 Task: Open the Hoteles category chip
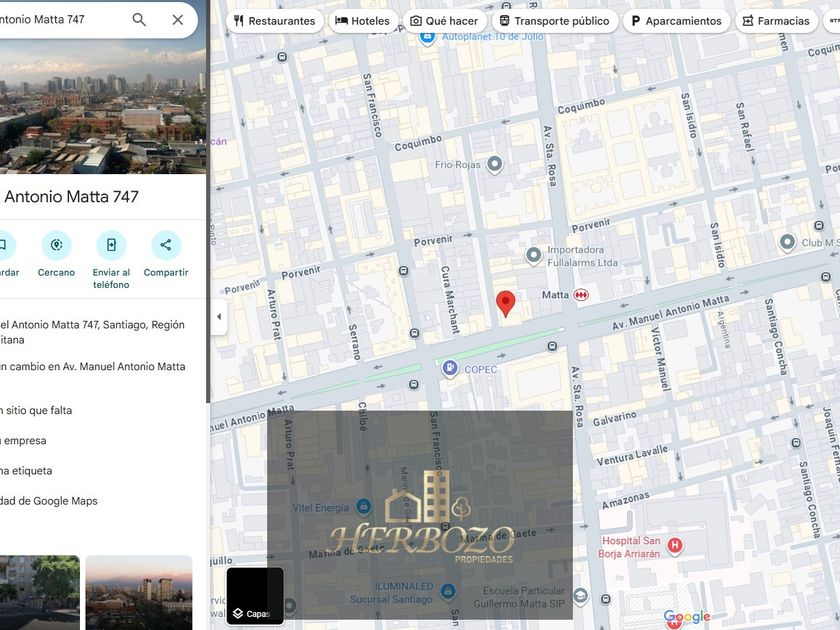click(363, 21)
